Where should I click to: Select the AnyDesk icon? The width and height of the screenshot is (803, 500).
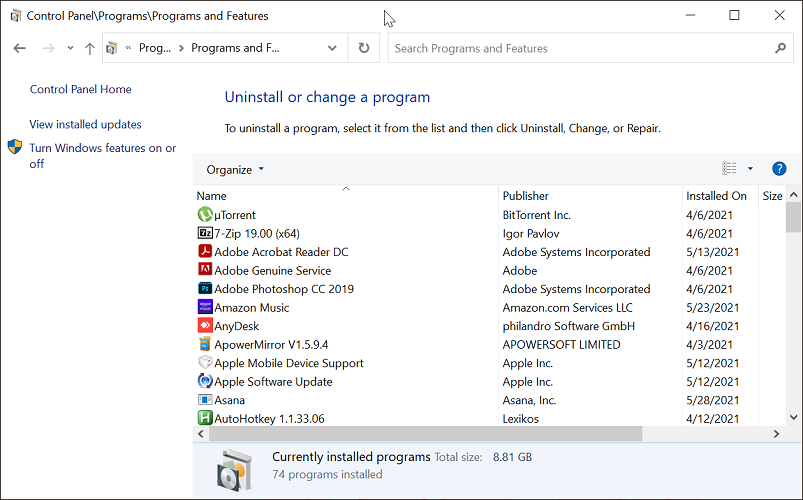pos(205,325)
